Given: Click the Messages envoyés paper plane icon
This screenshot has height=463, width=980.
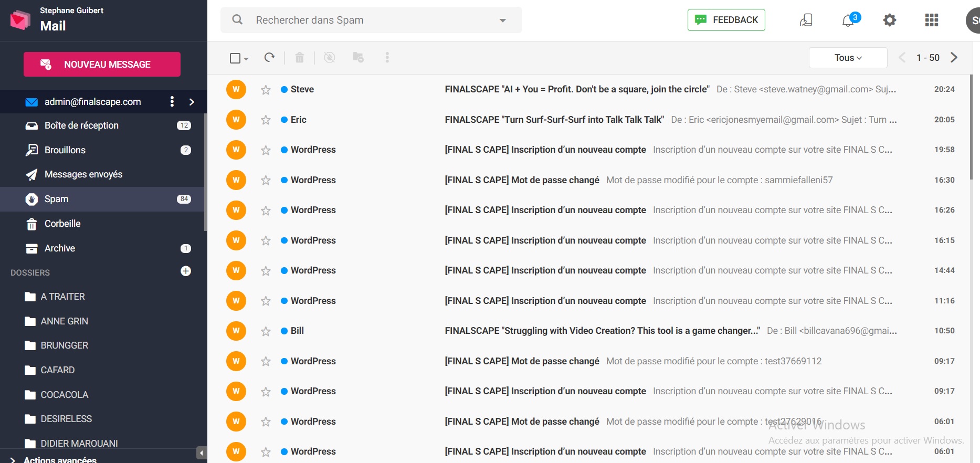Looking at the screenshot, I should tap(31, 174).
